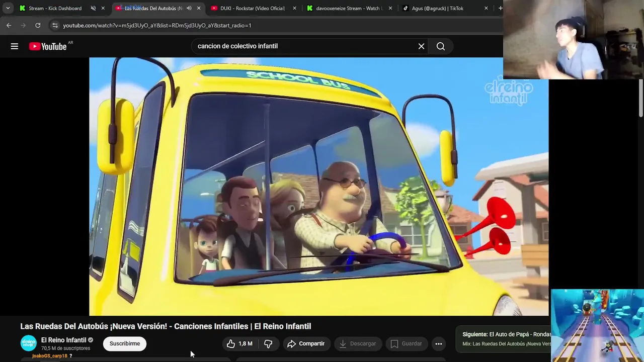Click the Subway Surfers gameplay overlay
Screen dimensions: 644x362
(x=597, y=325)
